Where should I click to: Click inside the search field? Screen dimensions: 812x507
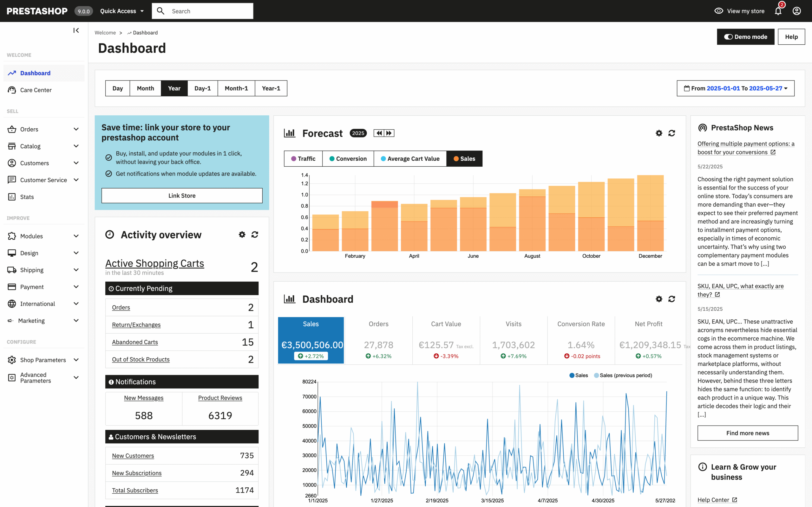click(x=208, y=11)
